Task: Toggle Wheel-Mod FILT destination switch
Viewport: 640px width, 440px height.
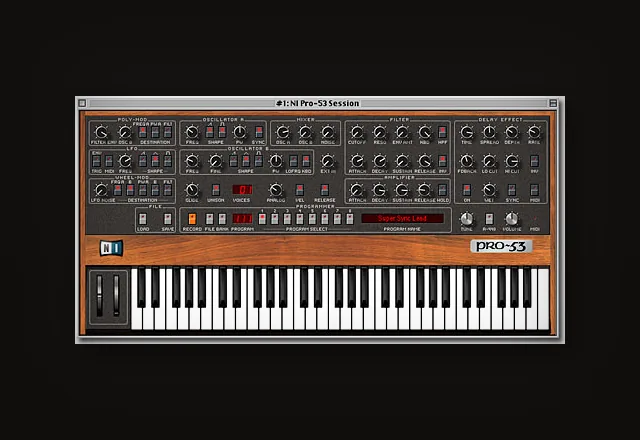Action: pyautogui.click(x=168, y=190)
